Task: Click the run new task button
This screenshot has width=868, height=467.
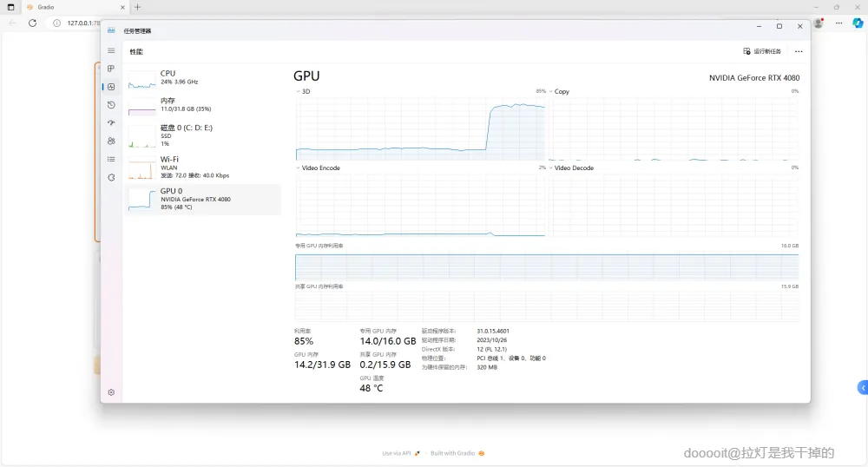Action: [x=762, y=51]
